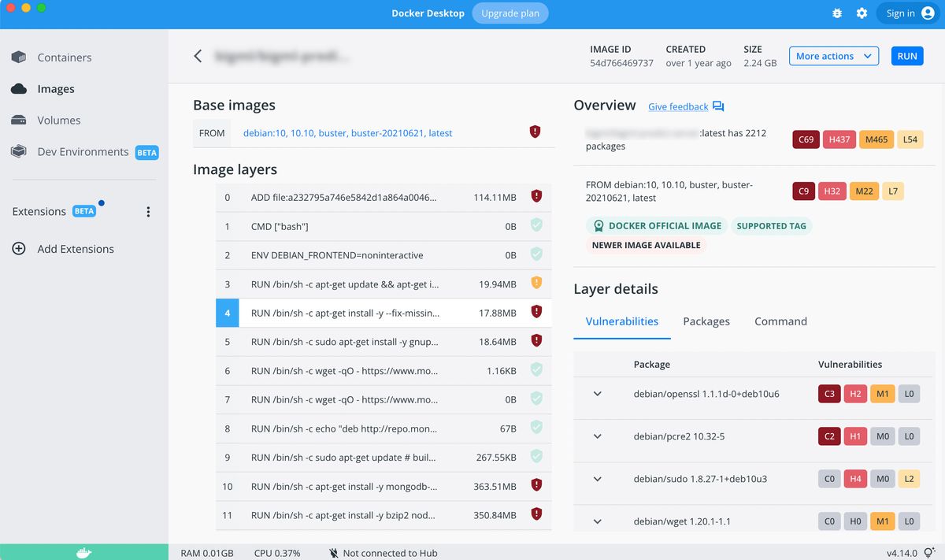Viewport: 945px width, 560px height.
Task: Click the image ID 54d766469737
Action: tap(621, 63)
